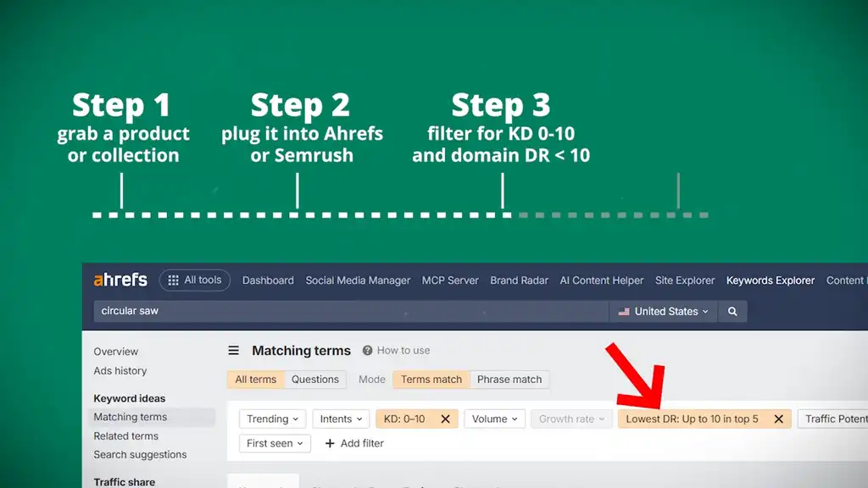Viewport: 868px width, 488px height.
Task: Open Related terms in sidebar
Action: (125, 436)
